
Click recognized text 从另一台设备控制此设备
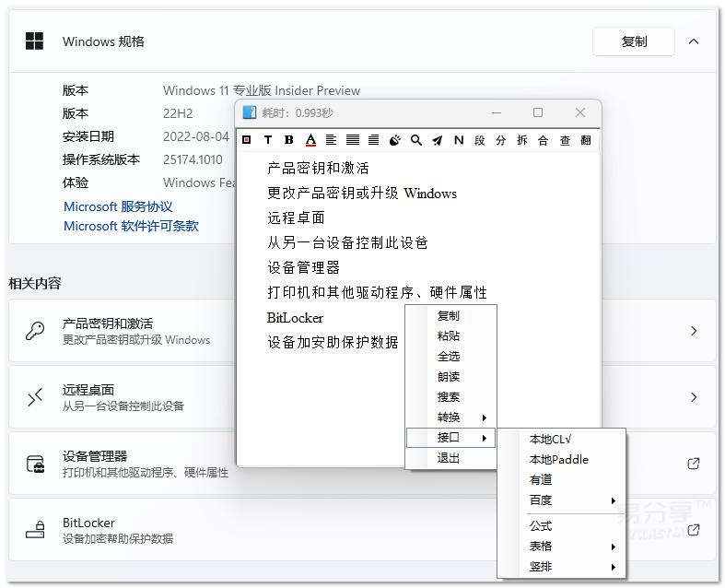347,242
